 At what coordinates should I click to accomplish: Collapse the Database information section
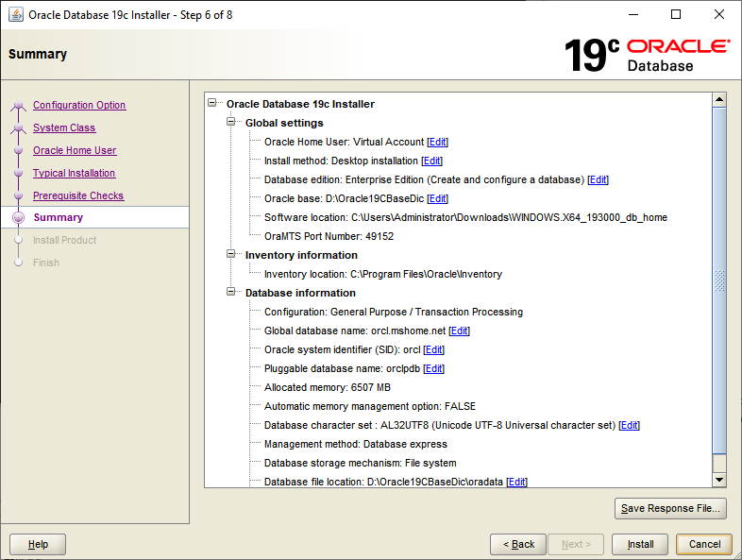tap(231, 292)
